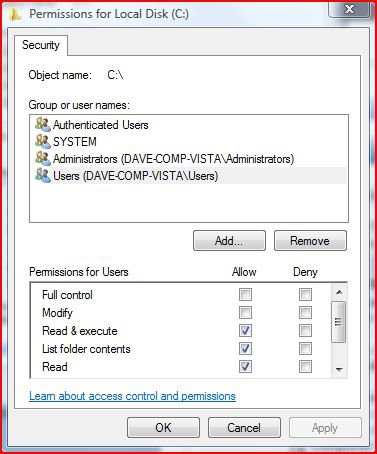Check Allow box for Modify
Viewport: 377px width, 454px height.
click(x=245, y=313)
